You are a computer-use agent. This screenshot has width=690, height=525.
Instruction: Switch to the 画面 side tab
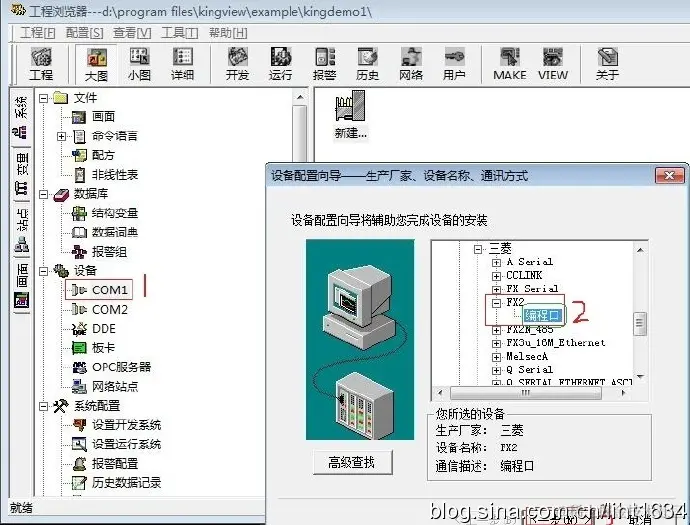[21, 285]
